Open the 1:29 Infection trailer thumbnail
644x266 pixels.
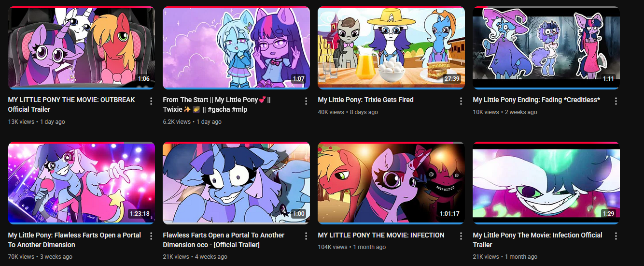(x=546, y=183)
